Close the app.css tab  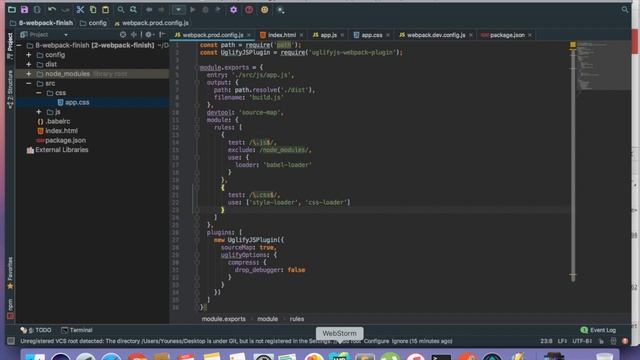pos(388,35)
